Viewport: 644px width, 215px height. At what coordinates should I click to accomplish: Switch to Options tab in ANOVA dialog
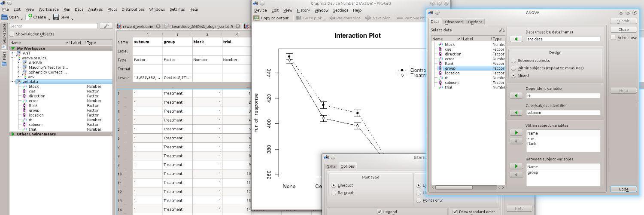[475, 21]
